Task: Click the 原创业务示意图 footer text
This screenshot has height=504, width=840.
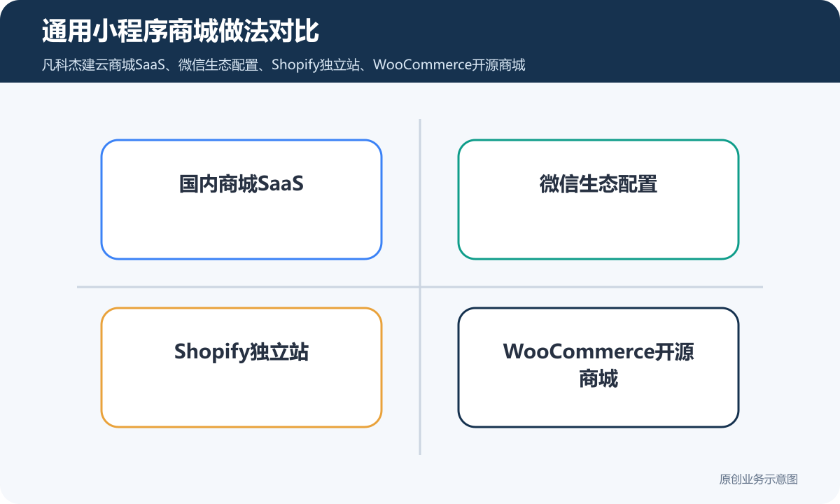Action: 759,479
